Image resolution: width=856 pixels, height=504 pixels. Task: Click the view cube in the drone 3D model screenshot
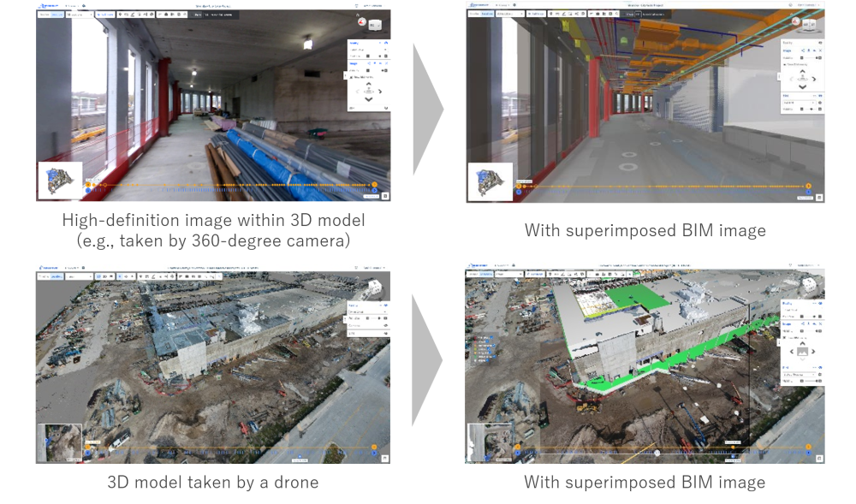[x=376, y=287]
